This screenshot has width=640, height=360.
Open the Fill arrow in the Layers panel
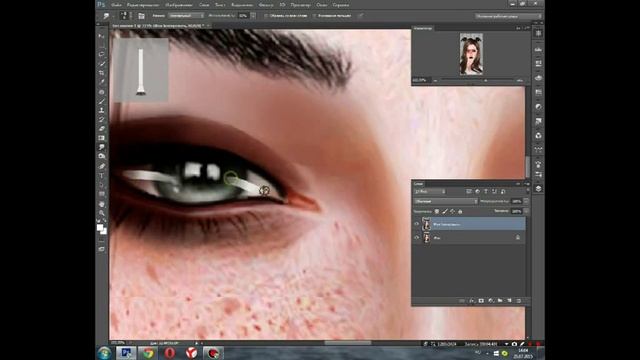coord(526,211)
